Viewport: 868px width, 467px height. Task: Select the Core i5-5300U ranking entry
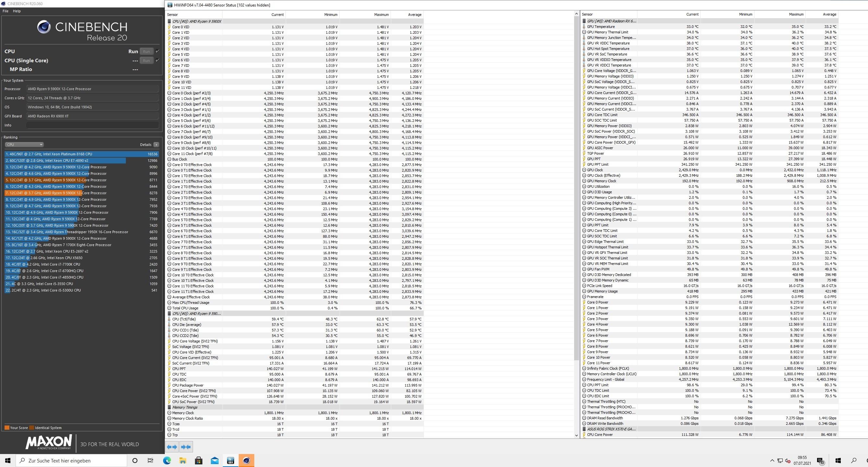[81, 290]
